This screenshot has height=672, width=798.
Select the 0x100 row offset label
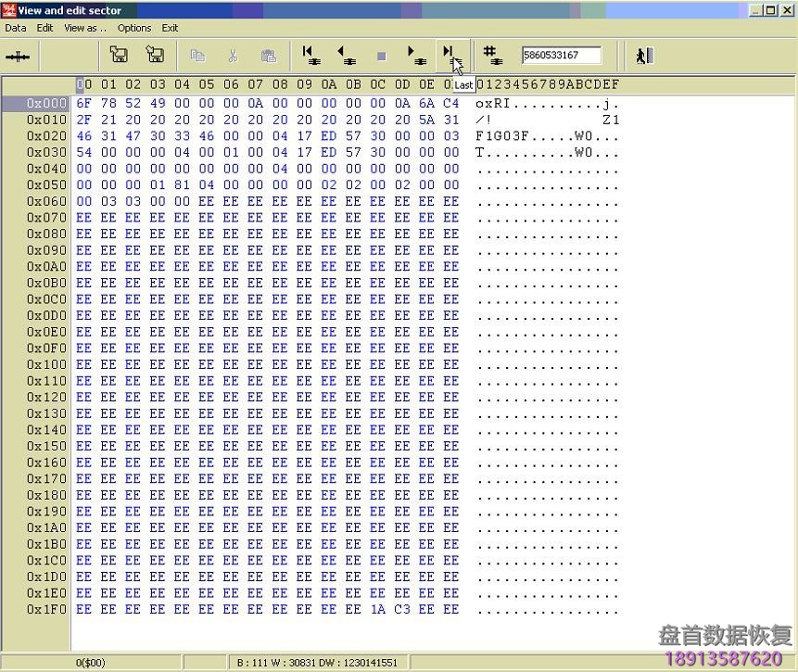coord(46,365)
